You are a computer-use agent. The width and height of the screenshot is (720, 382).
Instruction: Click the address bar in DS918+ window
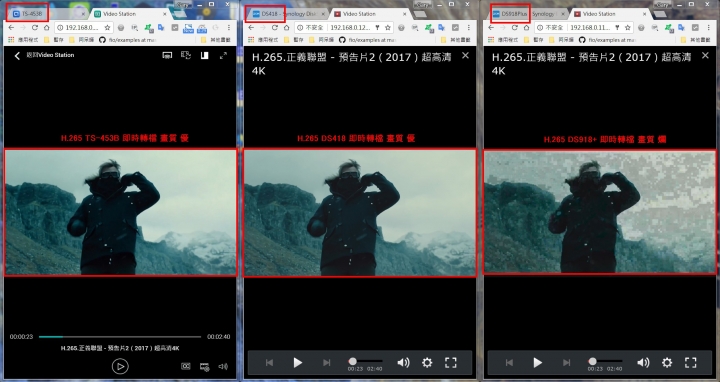[x=584, y=28]
